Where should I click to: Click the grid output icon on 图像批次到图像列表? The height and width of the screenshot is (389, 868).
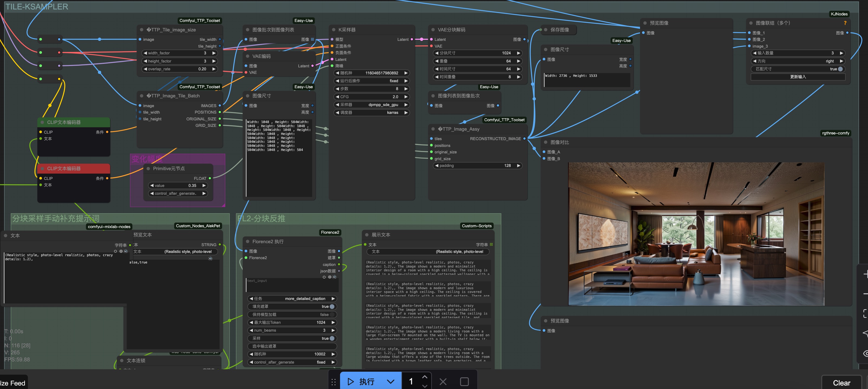point(312,39)
